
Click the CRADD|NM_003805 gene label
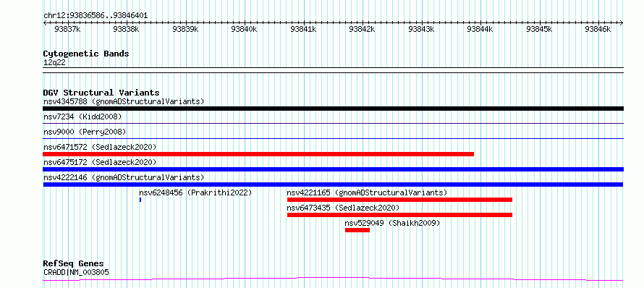pyautogui.click(x=77, y=272)
